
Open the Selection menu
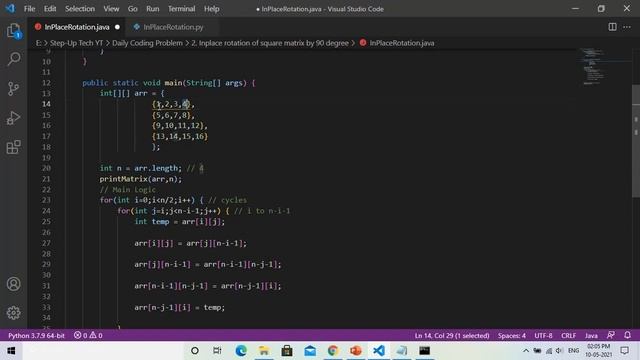[80, 9]
